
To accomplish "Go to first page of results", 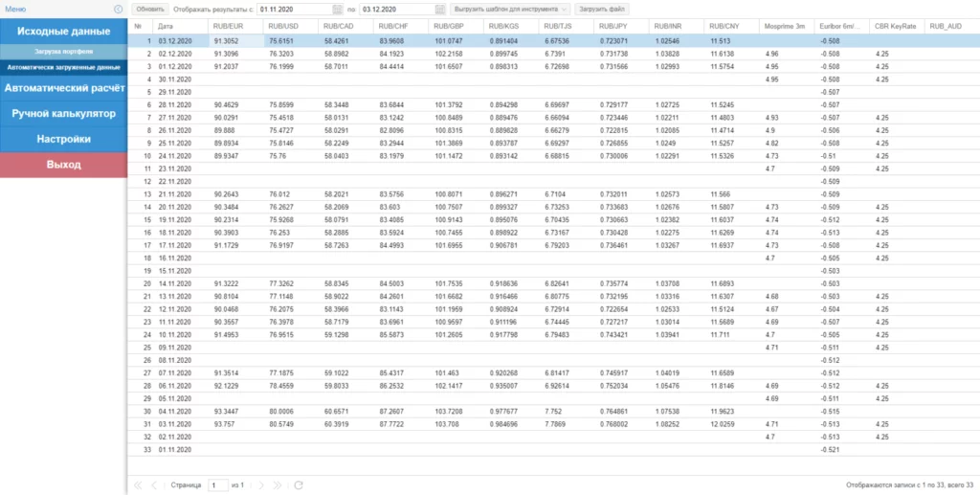I will 138,485.
